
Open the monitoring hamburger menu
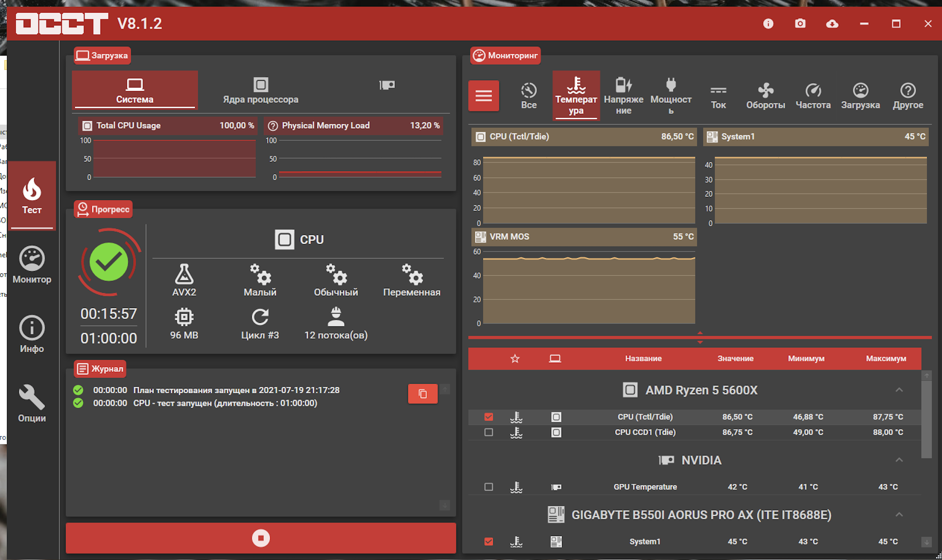484,95
